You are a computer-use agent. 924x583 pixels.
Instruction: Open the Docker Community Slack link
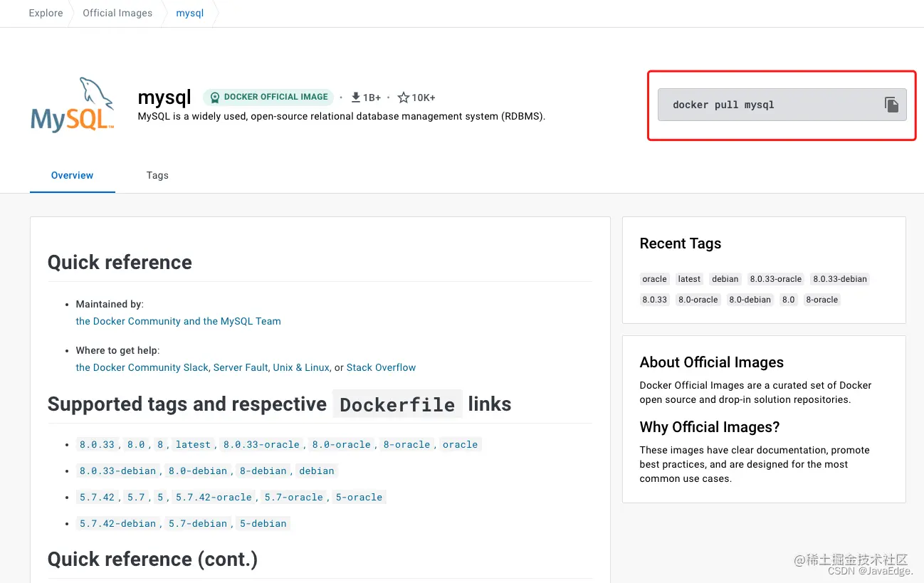coord(142,367)
